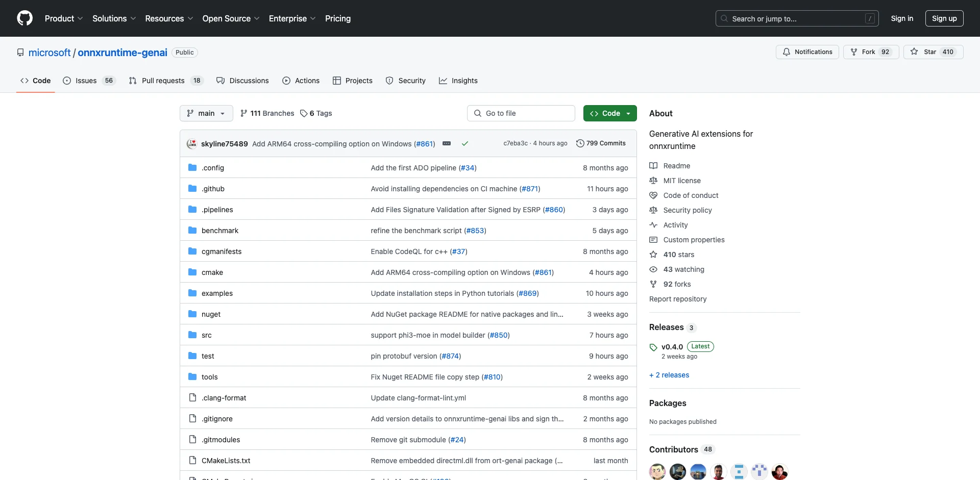Click the fork icon in Fork button

pos(854,52)
